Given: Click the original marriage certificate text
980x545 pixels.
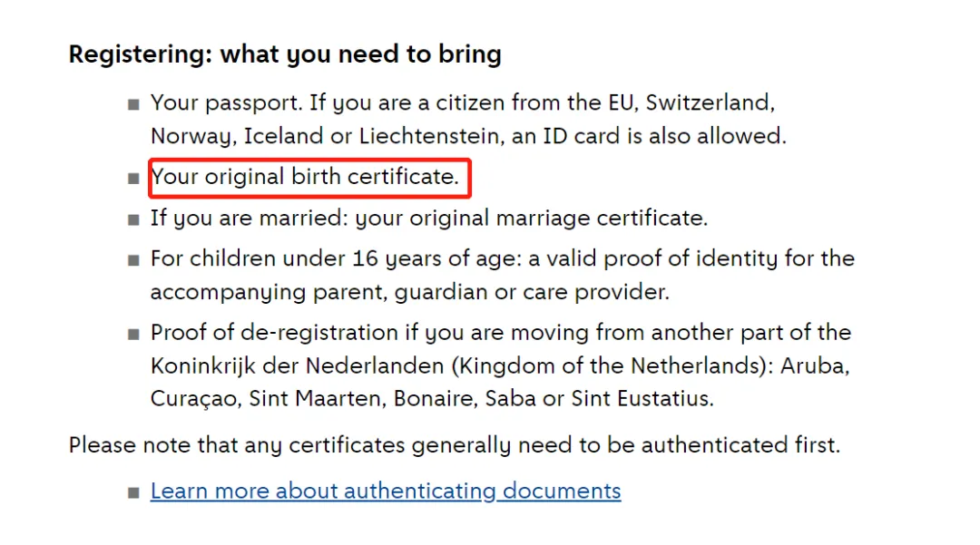Looking at the screenshot, I should point(559,219).
